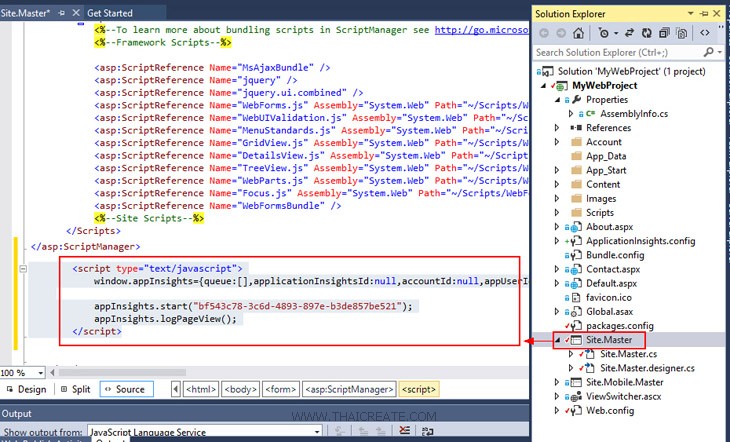Select Bundle.config file
The image size is (730, 442).
point(615,255)
